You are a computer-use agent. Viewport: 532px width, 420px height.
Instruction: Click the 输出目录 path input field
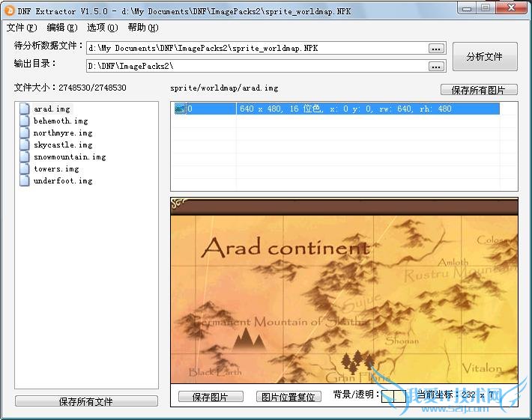point(258,67)
